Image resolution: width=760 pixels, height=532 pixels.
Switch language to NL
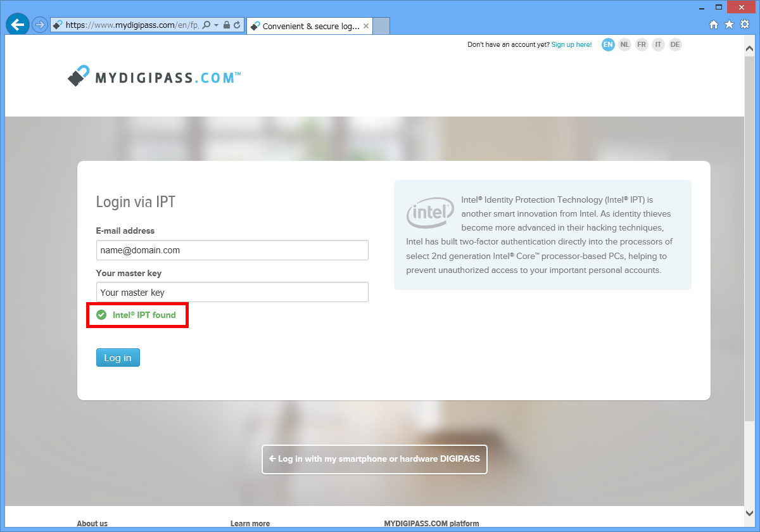625,45
